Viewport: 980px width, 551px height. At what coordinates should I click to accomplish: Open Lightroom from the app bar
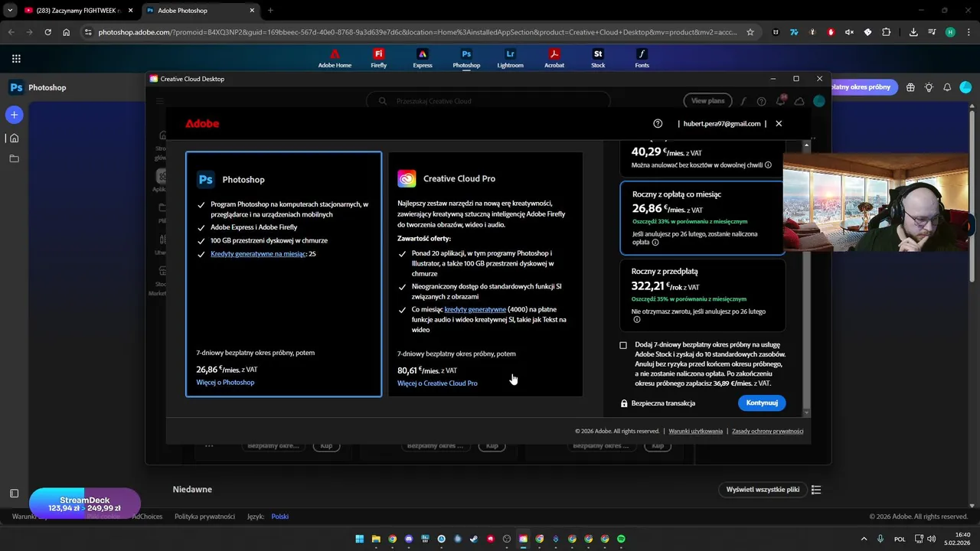pyautogui.click(x=510, y=59)
